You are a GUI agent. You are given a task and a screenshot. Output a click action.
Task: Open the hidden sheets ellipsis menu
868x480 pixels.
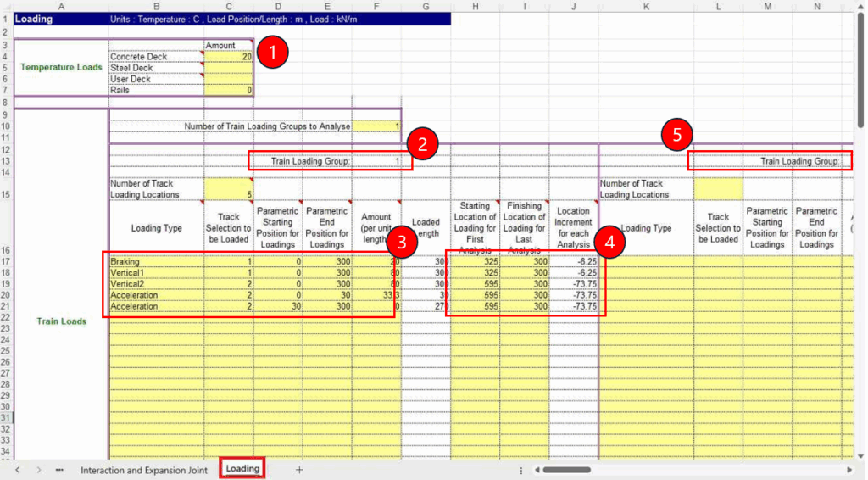click(59, 470)
